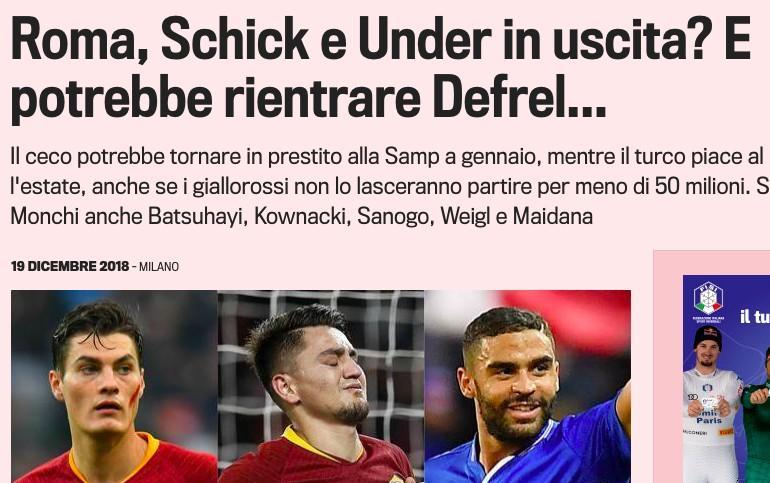Click the subtitle line mentioning '50 milioni'
The width and height of the screenshot is (770, 483).
click(x=390, y=187)
